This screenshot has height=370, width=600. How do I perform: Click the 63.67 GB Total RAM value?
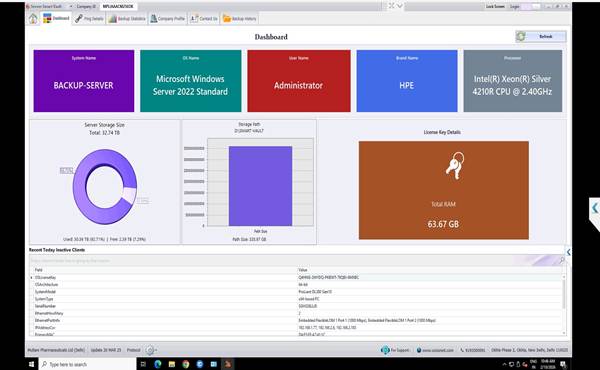(x=443, y=224)
